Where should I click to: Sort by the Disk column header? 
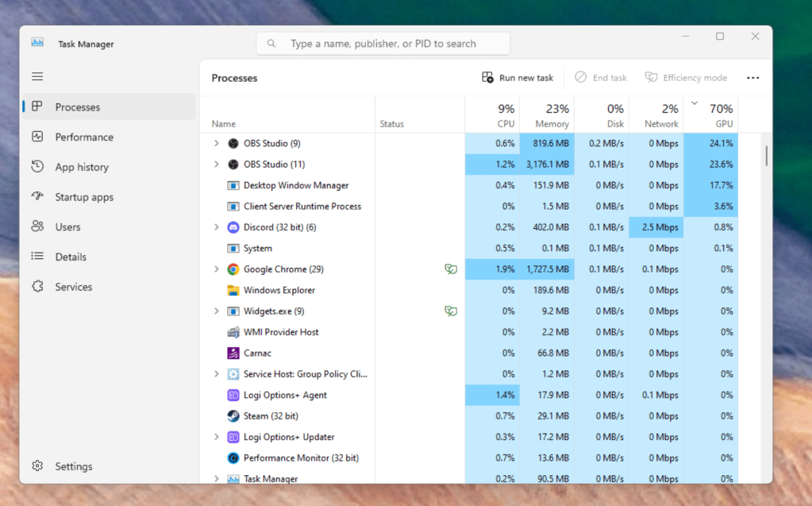tap(602, 115)
